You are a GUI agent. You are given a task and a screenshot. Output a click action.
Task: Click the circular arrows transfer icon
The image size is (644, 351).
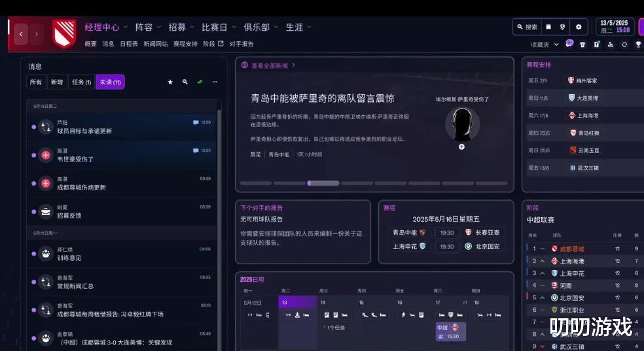[x=624, y=44]
